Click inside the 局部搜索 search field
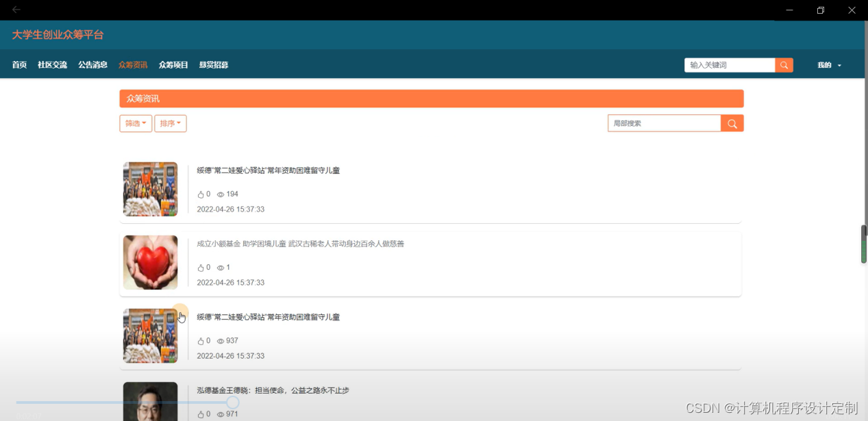This screenshot has height=421, width=868. 665,123
